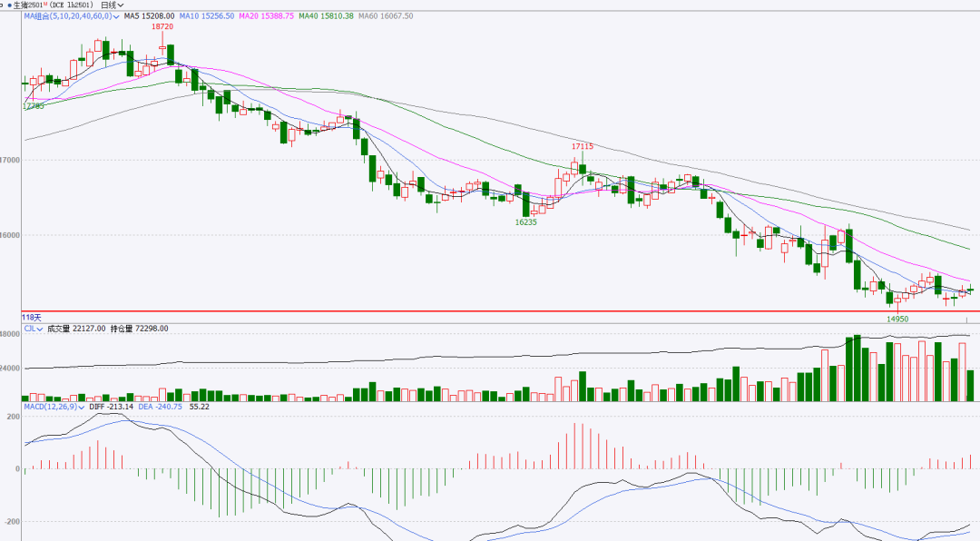The height and width of the screenshot is (541, 980).
Task: Click the red horizontal support line
Action: coord(500,310)
